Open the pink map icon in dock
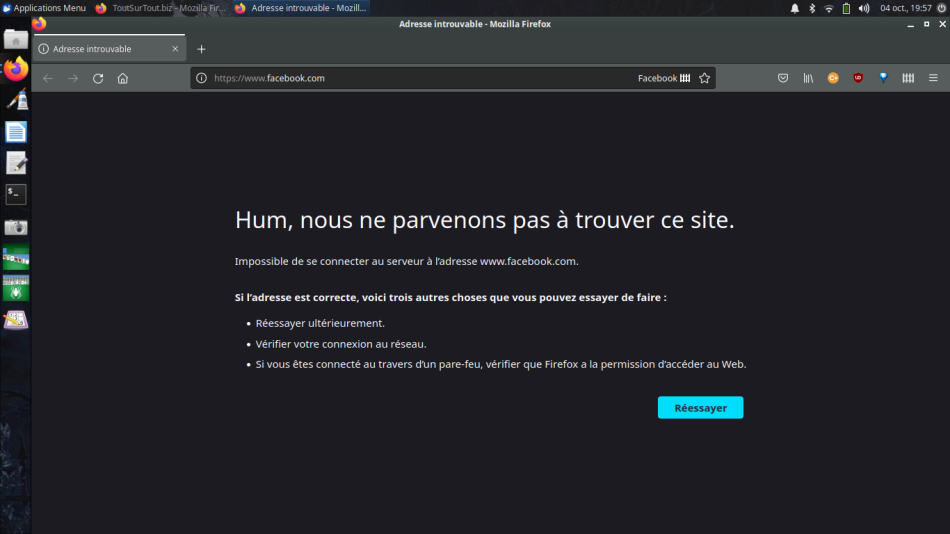The height and width of the screenshot is (534, 950). pyautogui.click(x=16, y=320)
